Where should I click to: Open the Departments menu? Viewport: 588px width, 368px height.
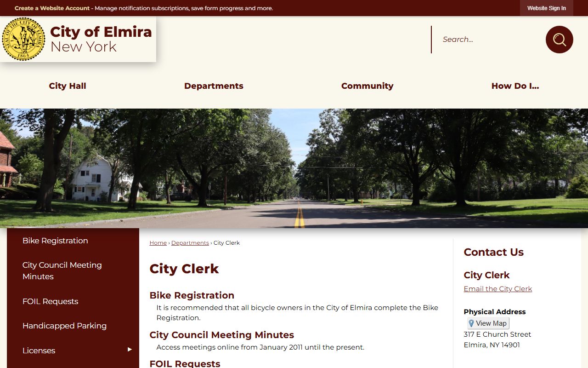pos(214,86)
